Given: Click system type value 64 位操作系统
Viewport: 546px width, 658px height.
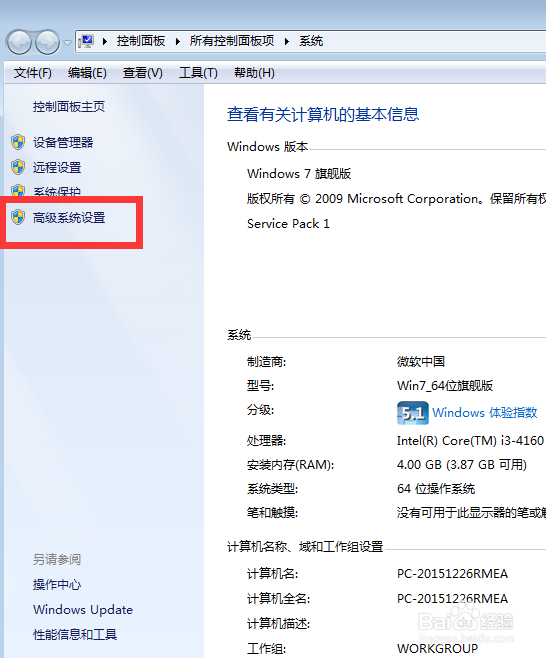Looking at the screenshot, I should [x=436, y=489].
